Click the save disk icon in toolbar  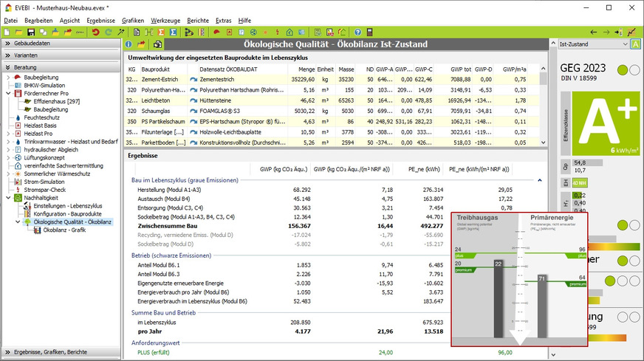[31, 32]
